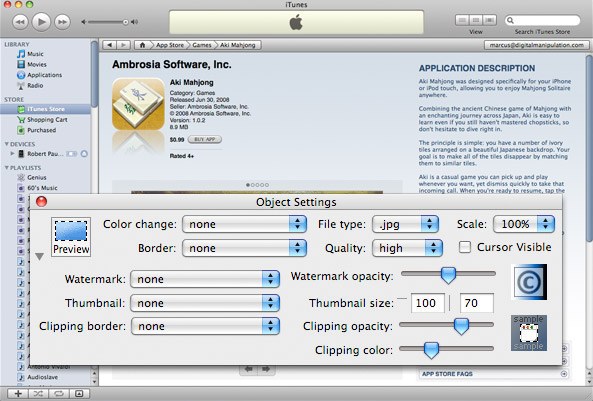Click the copyright watermark sample image
The image size is (593, 401).
529,282
